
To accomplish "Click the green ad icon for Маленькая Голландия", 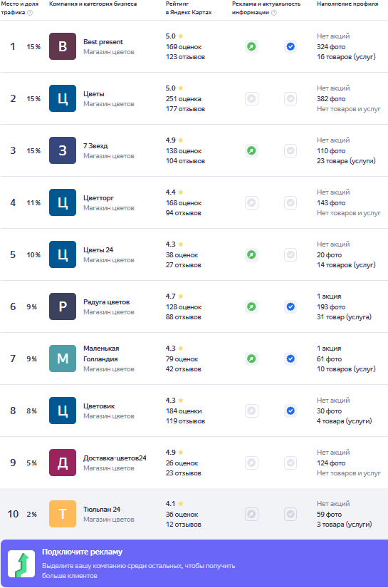I will pyautogui.click(x=252, y=359).
